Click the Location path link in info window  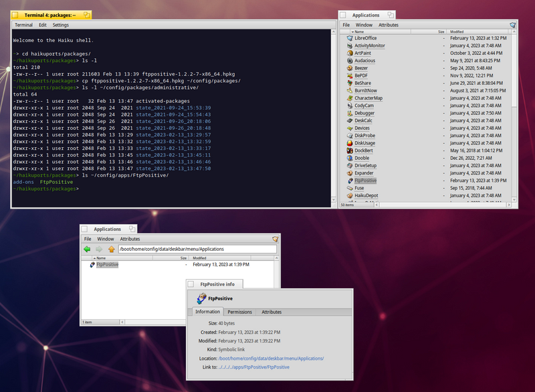(x=271, y=359)
